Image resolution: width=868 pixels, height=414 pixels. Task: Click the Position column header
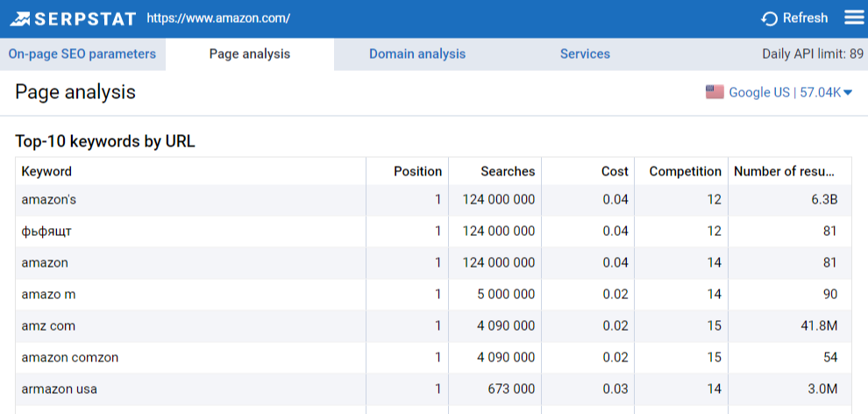coord(418,172)
